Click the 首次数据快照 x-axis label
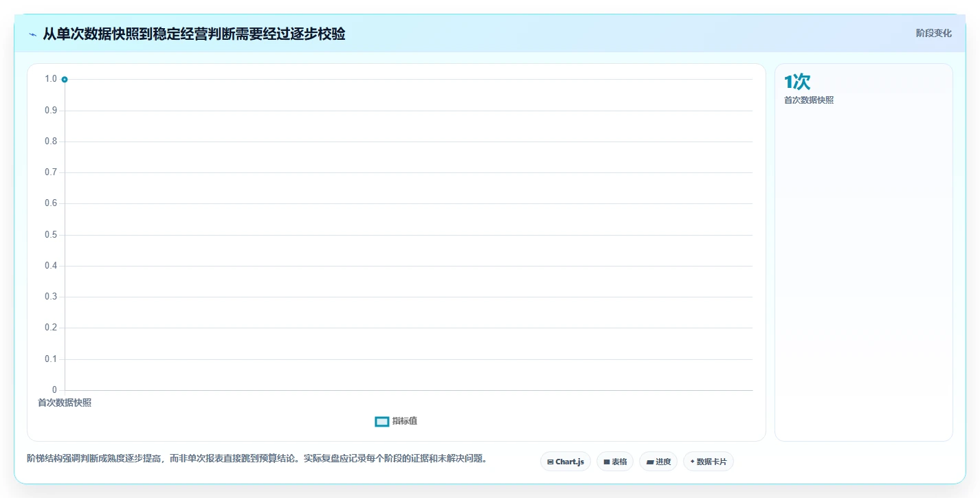 pos(65,403)
